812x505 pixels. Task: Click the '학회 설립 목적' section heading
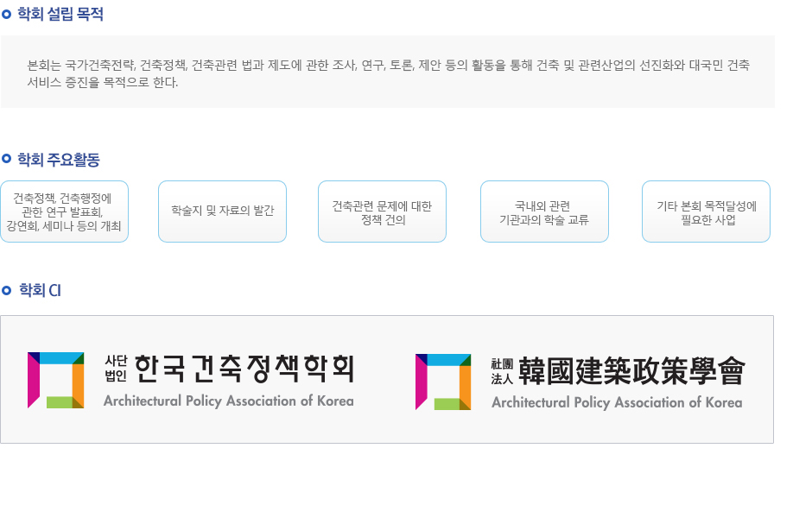(x=60, y=14)
